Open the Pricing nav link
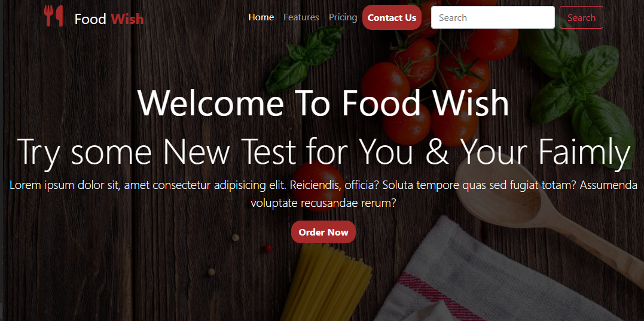This screenshot has height=321, width=644. pyautogui.click(x=343, y=17)
